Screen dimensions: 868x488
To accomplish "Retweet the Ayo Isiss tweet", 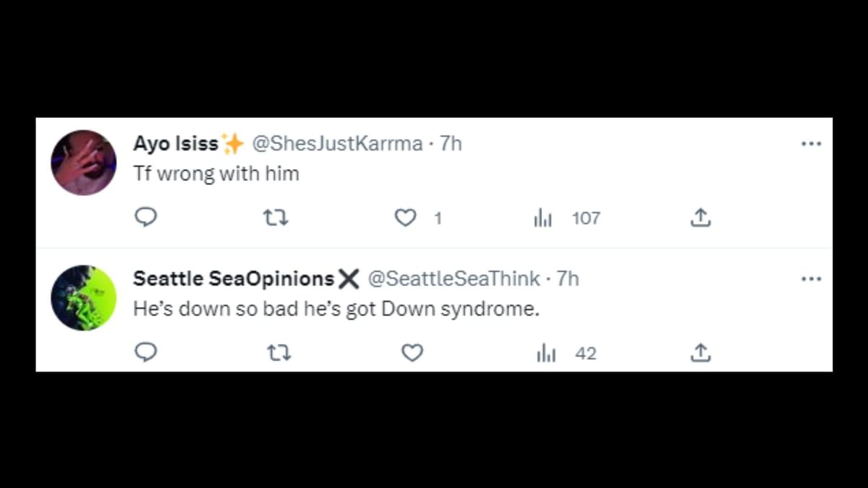I will point(276,217).
